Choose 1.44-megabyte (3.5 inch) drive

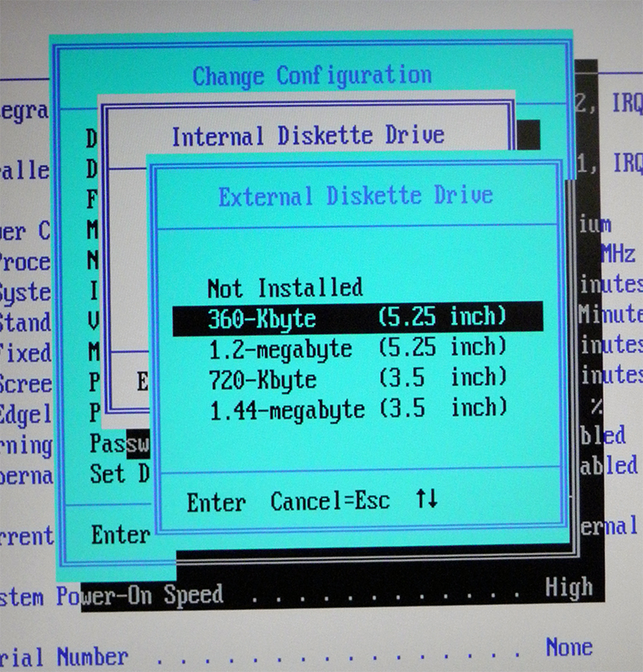pyautogui.click(x=358, y=409)
